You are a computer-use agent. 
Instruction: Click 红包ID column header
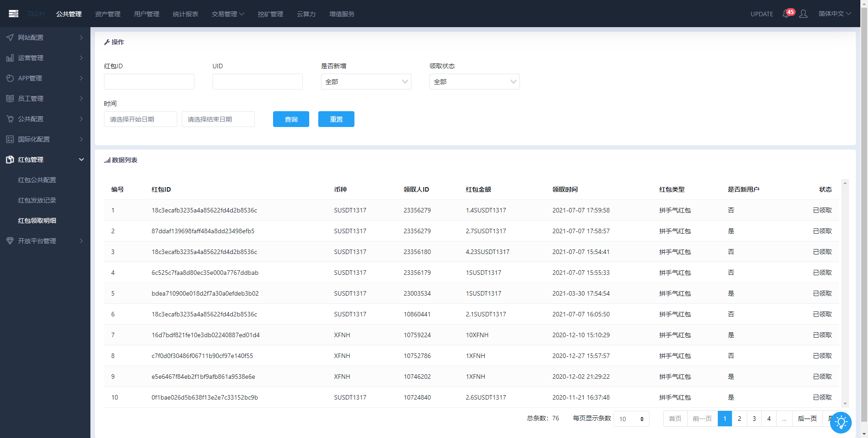point(161,189)
